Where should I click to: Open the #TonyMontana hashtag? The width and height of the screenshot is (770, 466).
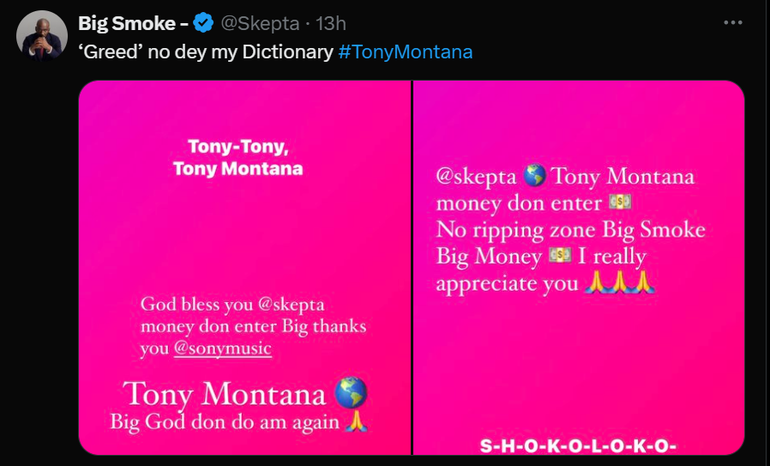(405, 51)
